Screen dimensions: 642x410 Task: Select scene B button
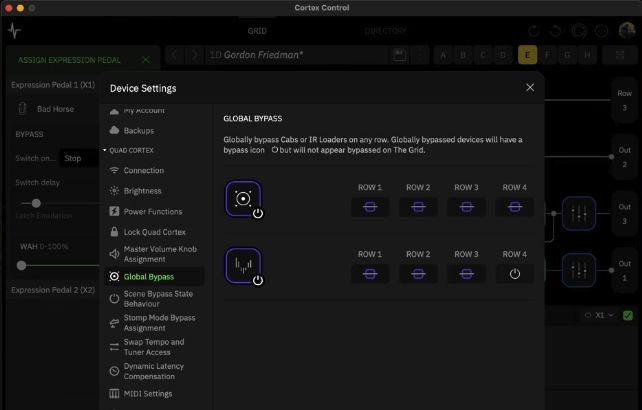coord(463,55)
